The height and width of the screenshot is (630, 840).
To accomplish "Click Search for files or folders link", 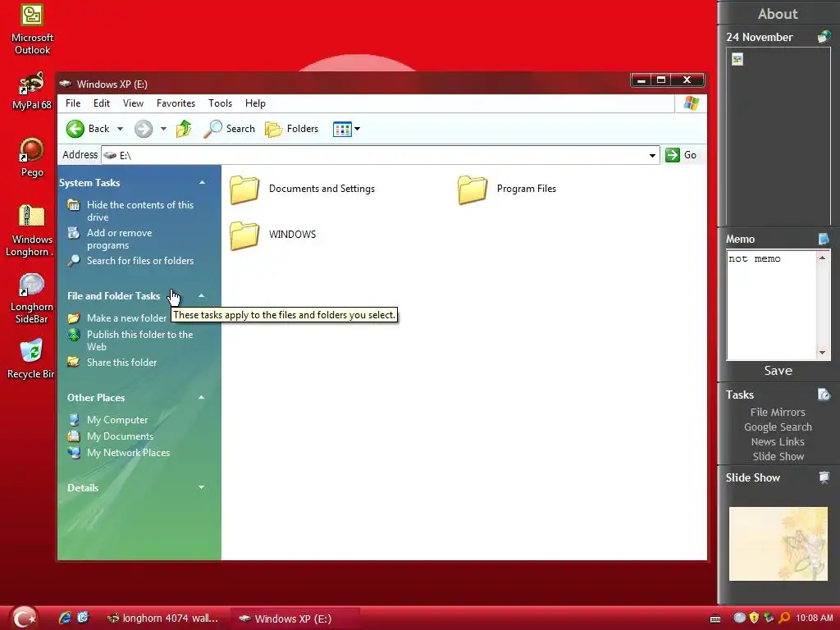I will (x=139, y=261).
